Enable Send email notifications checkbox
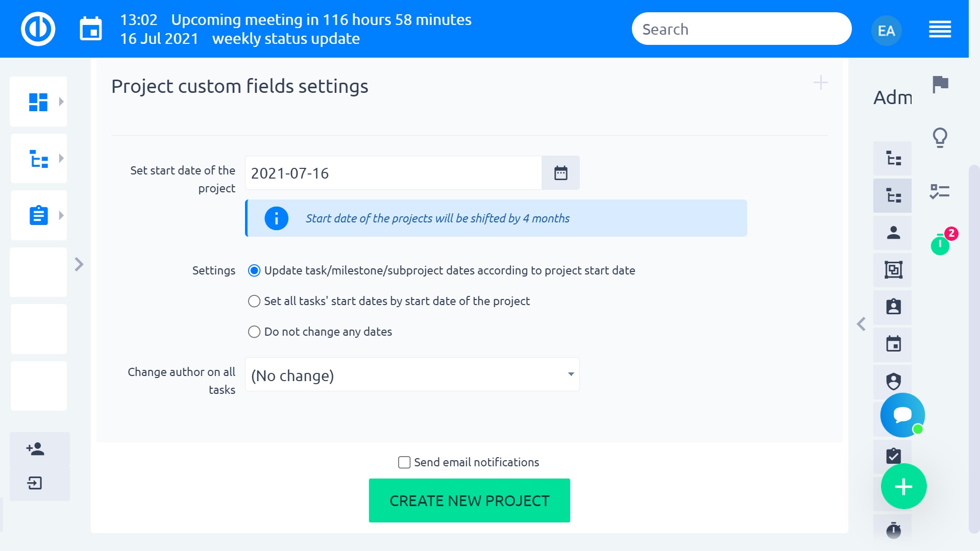Image resolution: width=980 pixels, height=551 pixels. coord(404,462)
